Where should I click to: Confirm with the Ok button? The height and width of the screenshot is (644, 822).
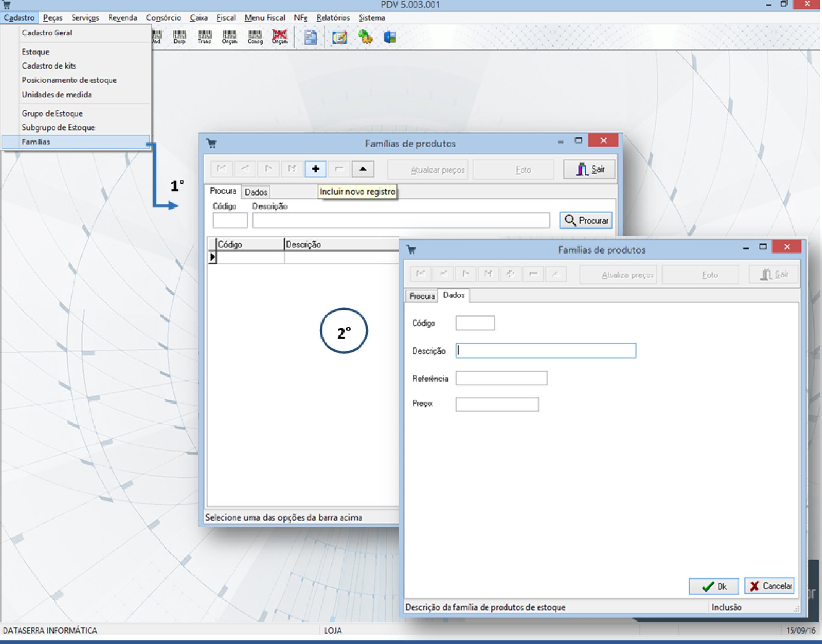tap(714, 586)
